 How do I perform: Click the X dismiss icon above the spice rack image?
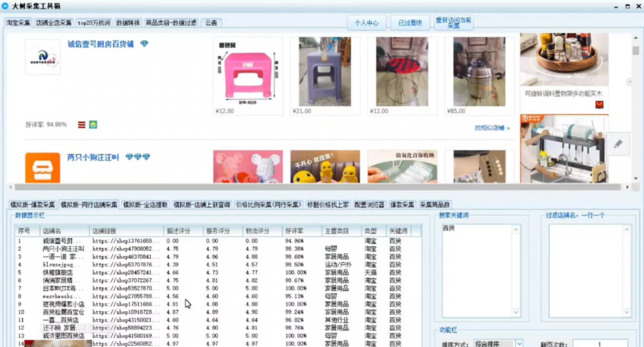pyautogui.click(x=630, y=82)
